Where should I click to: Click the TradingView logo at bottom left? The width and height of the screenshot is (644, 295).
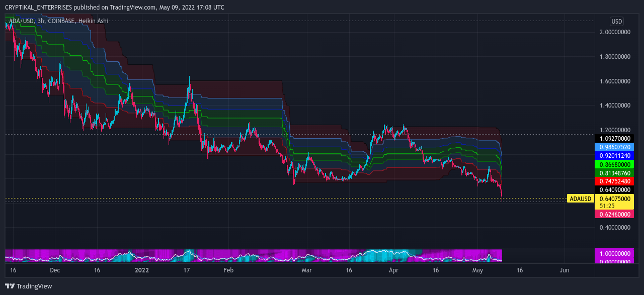click(28, 286)
